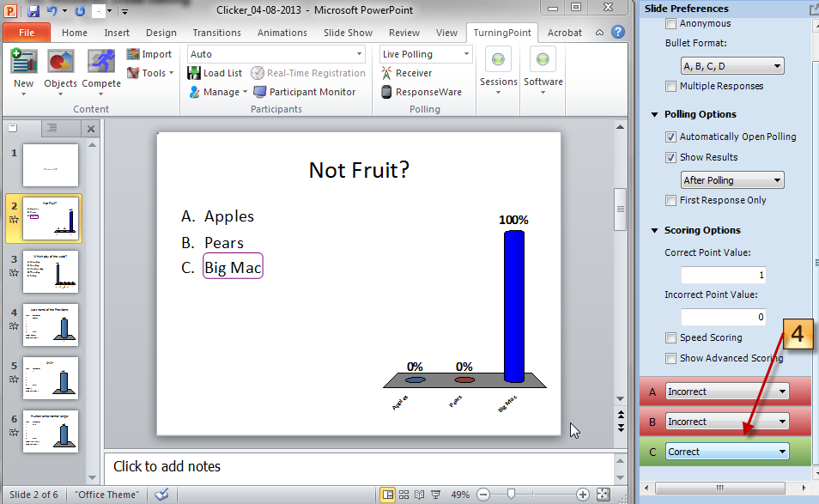Click the Redo icon in title bar

[79, 10]
